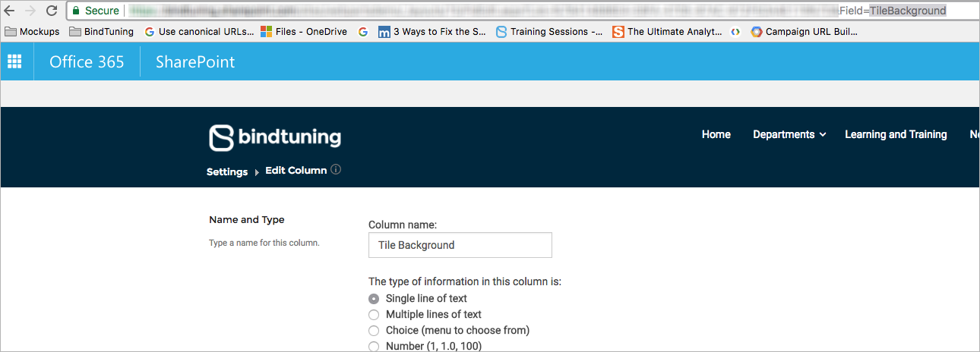Image resolution: width=980 pixels, height=352 pixels.
Task: Open the Office 365 app launcher grid
Action: point(14,61)
